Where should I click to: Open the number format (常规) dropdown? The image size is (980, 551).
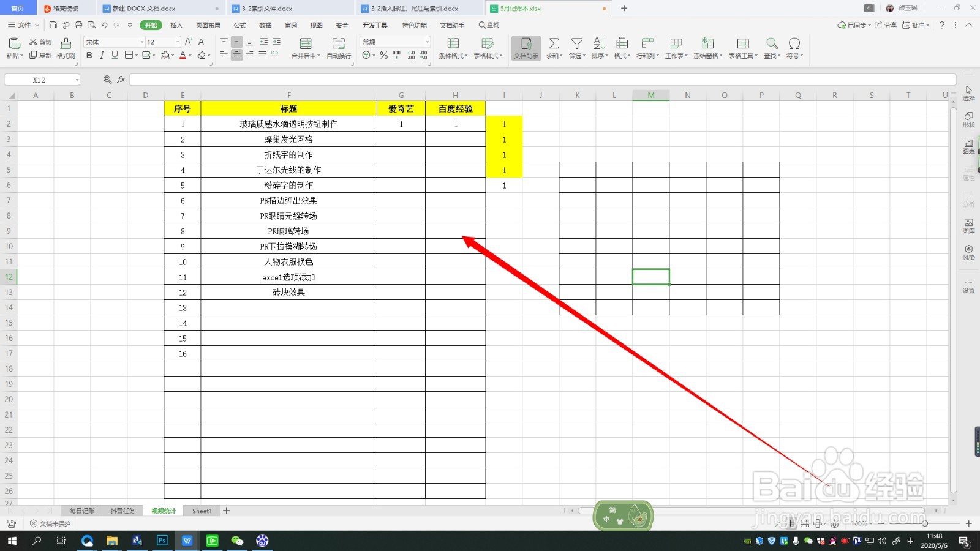427,42
